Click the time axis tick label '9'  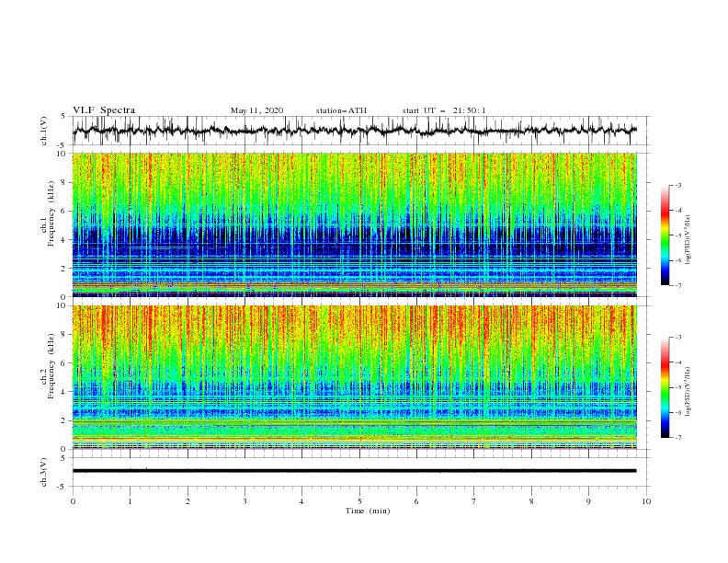(x=588, y=501)
